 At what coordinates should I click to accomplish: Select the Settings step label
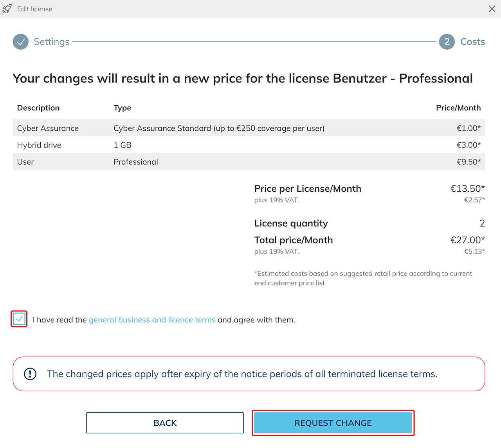(x=52, y=42)
